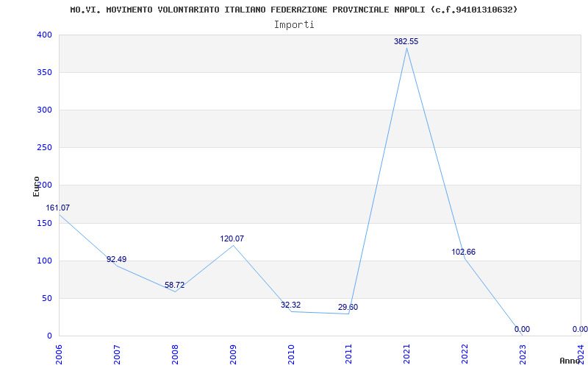Click the 2024 x-axis year label
The height and width of the screenshot is (368, 588).
tap(581, 353)
